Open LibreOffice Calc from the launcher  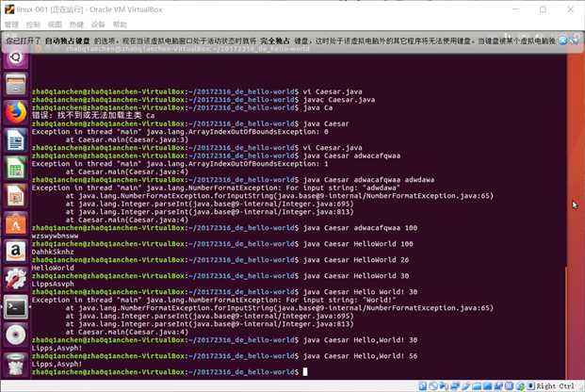pyautogui.click(x=15, y=168)
